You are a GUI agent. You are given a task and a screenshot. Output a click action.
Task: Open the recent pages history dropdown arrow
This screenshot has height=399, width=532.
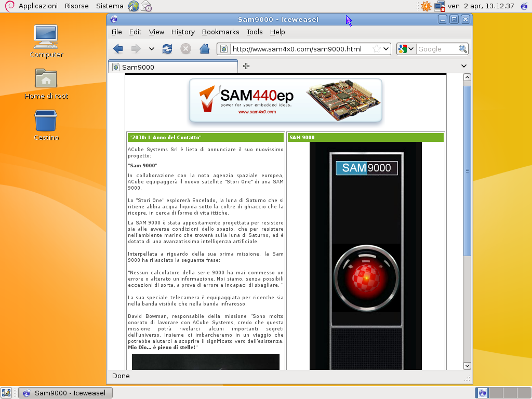click(152, 49)
